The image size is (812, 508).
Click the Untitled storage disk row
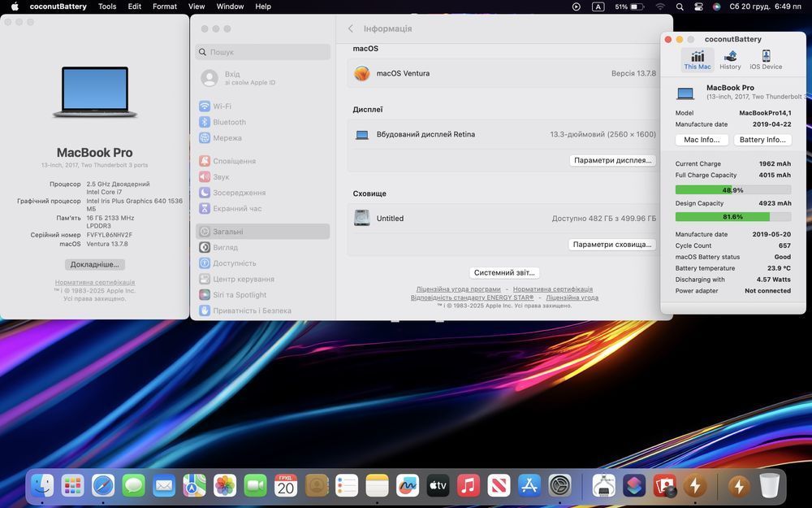pos(504,219)
